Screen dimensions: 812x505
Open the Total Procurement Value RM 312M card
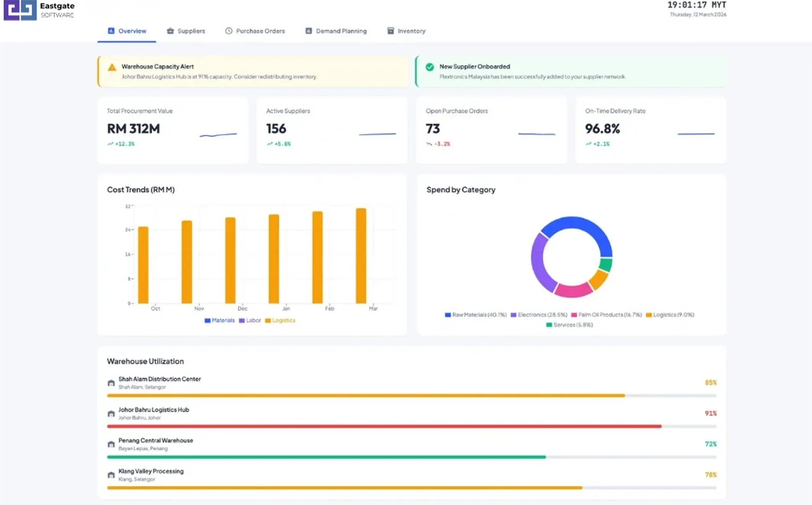tap(173, 130)
